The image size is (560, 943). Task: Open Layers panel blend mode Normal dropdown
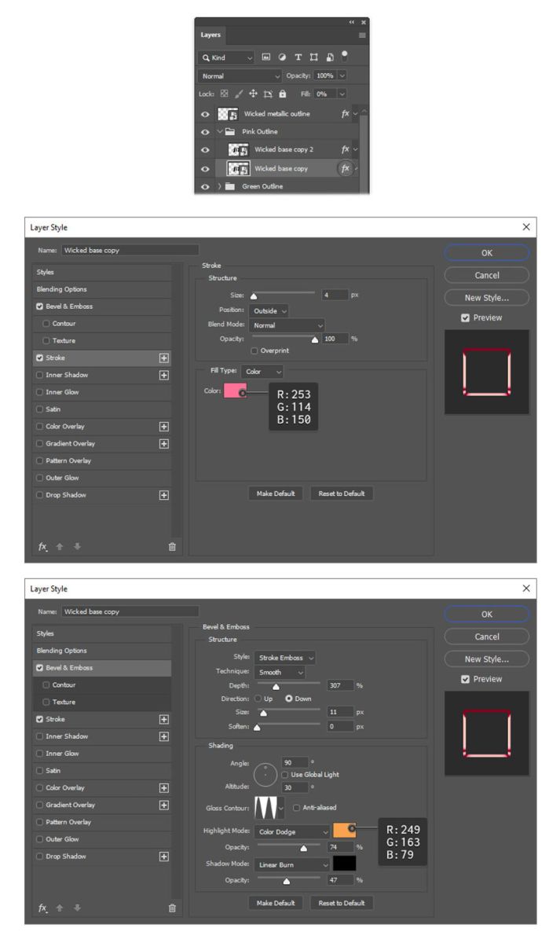[x=240, y=76]
